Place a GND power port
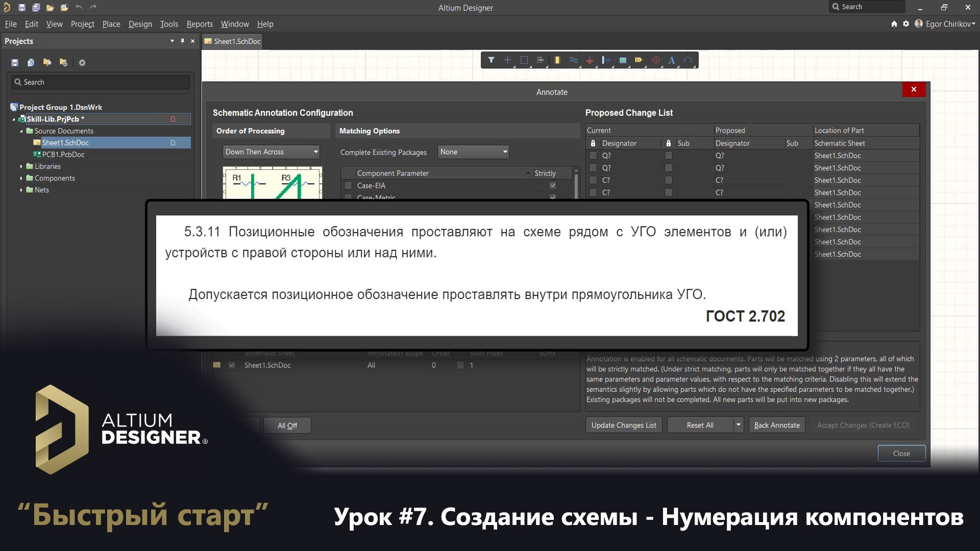Viewport: 980px width, 551px height. click(x=590, y=60)
